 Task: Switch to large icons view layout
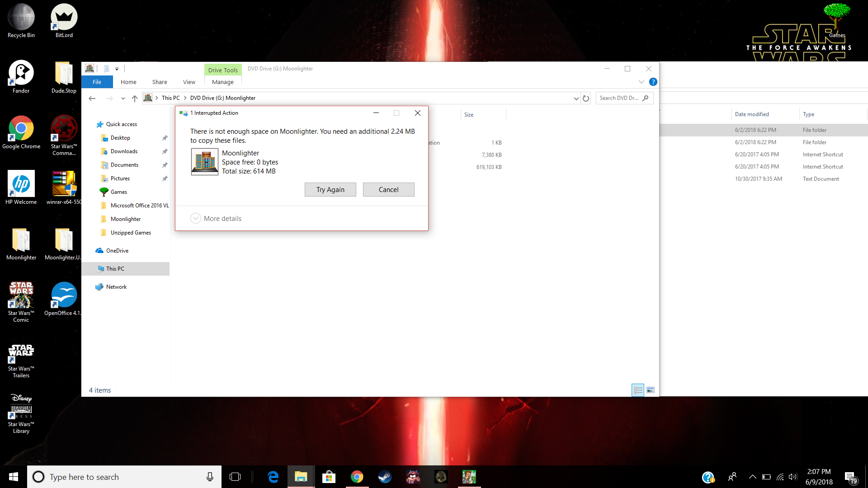point(651,390)
